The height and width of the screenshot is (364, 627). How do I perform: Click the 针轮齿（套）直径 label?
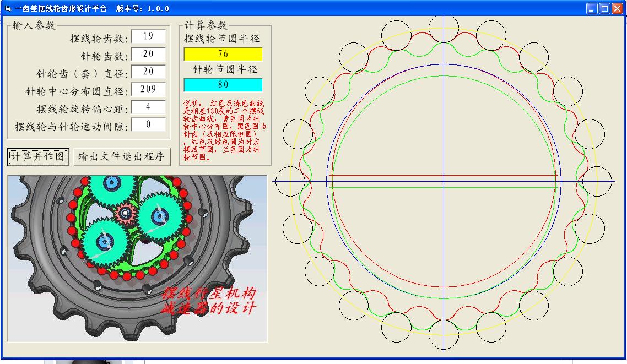83,74
